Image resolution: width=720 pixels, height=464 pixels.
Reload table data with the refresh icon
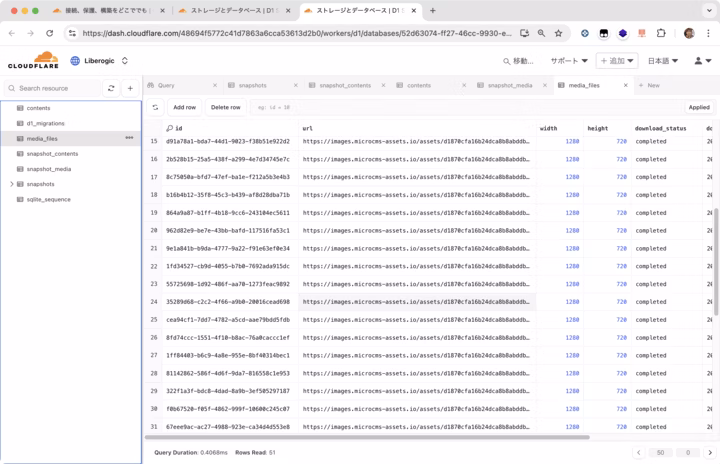155,107
